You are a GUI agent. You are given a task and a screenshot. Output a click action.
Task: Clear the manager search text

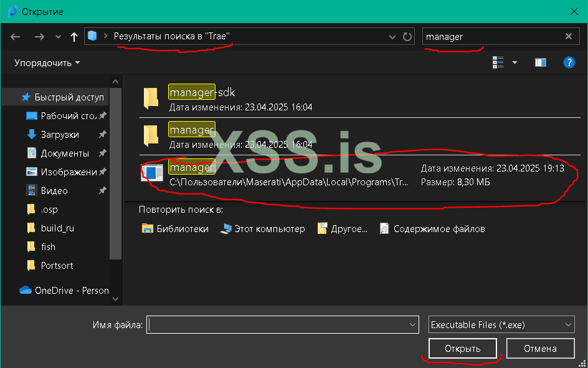pyautogui.click(x=569, y=36)
